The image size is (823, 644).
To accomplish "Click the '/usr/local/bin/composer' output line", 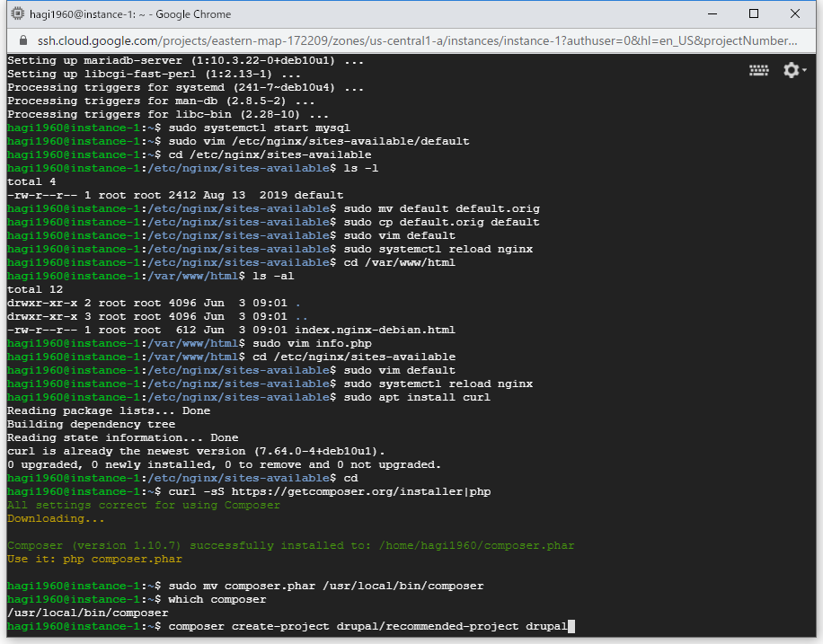I will coord(88,613).
